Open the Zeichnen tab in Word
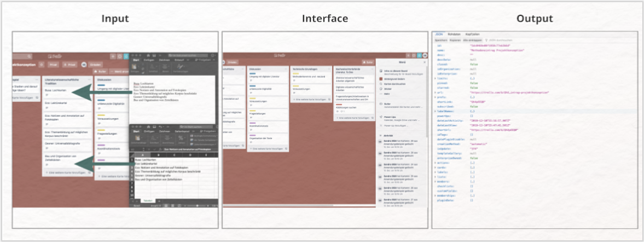This screenshot has height=242, width=644. [x=164, y=60]
